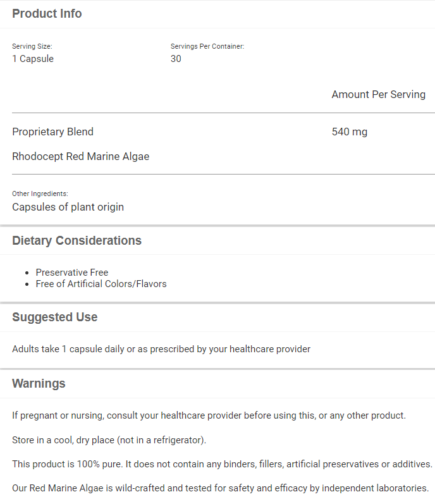Click the Other Ingredients label
The image size is (435, 504).
point(40,194)
